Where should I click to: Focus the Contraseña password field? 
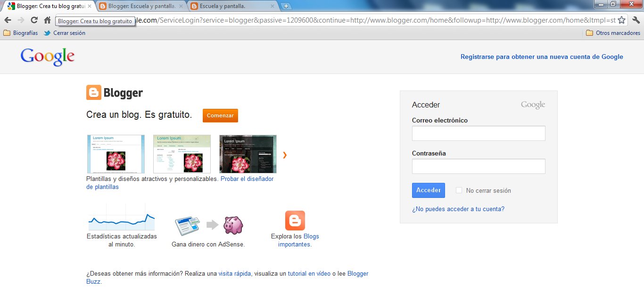click(479, 166)
